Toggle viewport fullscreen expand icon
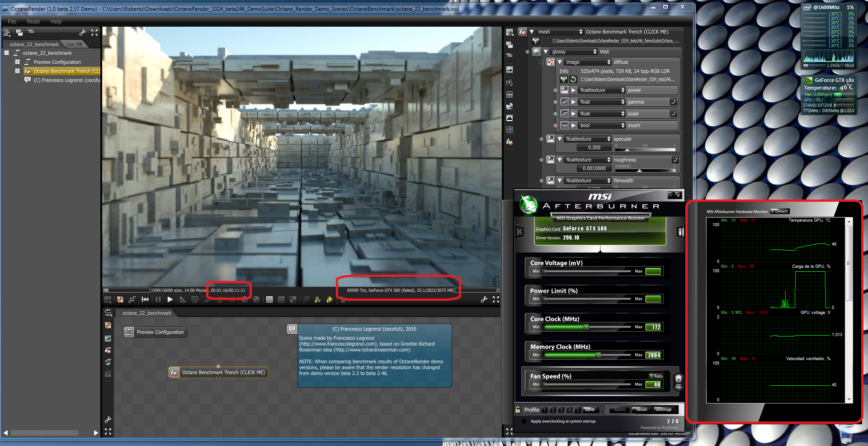Viewport: 868px width, 446px height. pos(496,299)
